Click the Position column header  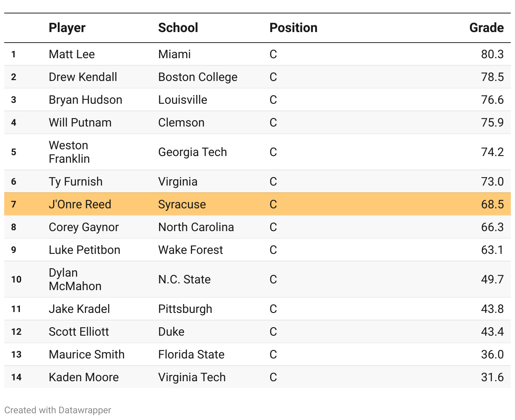(x=293, y=28)
